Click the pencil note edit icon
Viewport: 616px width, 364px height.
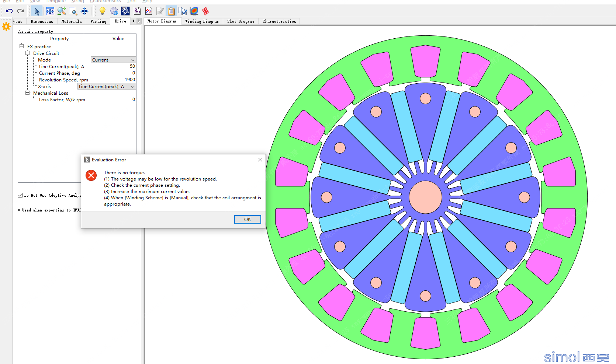pyautogui.click(x=160, y=11)
